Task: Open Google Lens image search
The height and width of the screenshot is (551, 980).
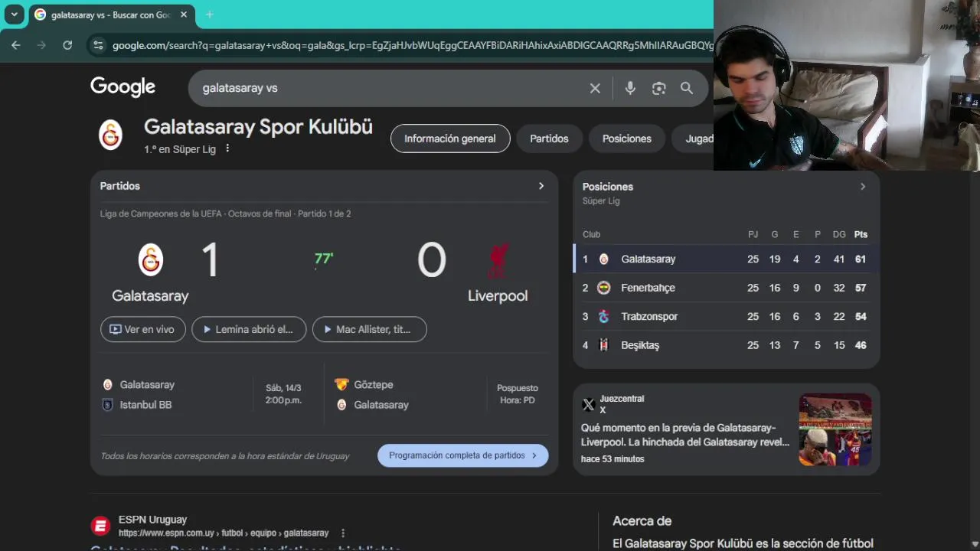Action: click(x=658, y=88)
